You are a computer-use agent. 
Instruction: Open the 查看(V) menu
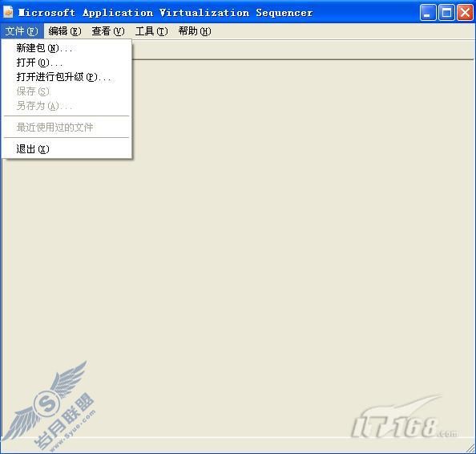[108, 31]
